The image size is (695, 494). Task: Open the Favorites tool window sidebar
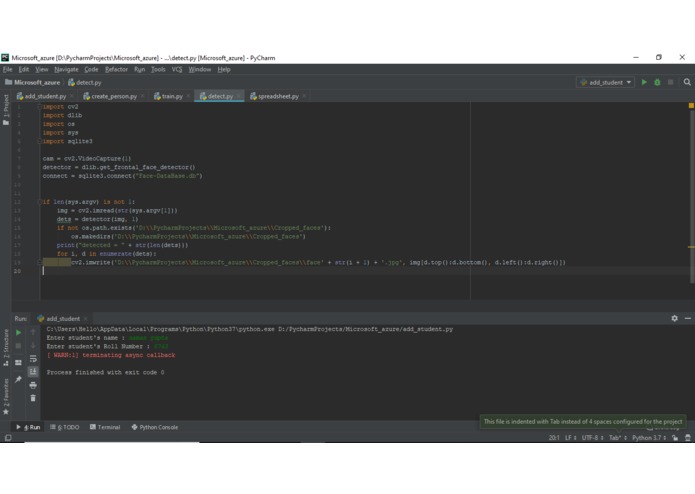pyautogui.click(x=6, y=397)
